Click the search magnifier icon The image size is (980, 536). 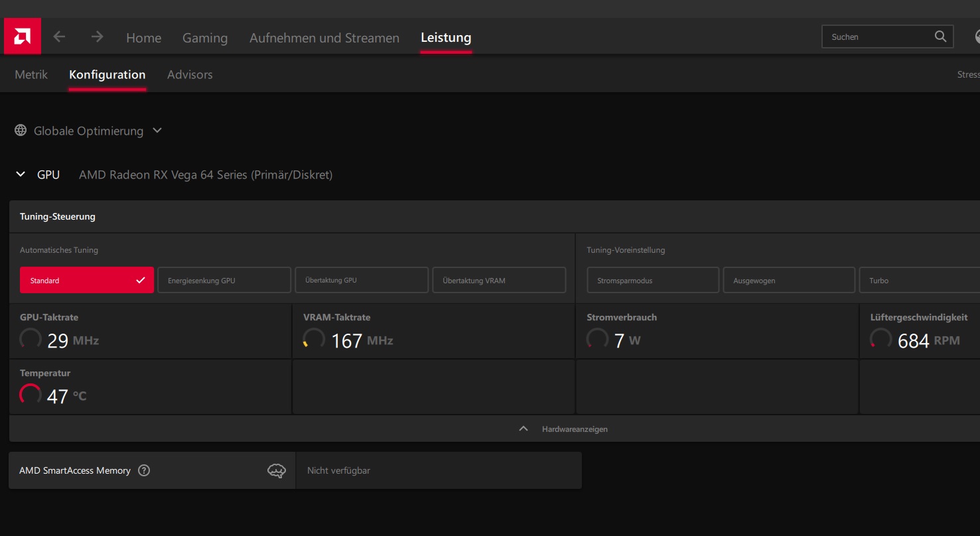940,36
